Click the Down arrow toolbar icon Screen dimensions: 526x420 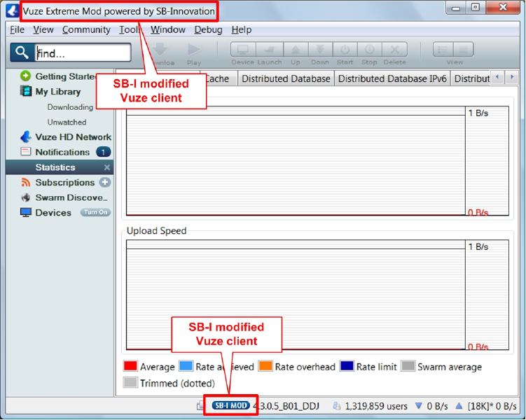320,49
